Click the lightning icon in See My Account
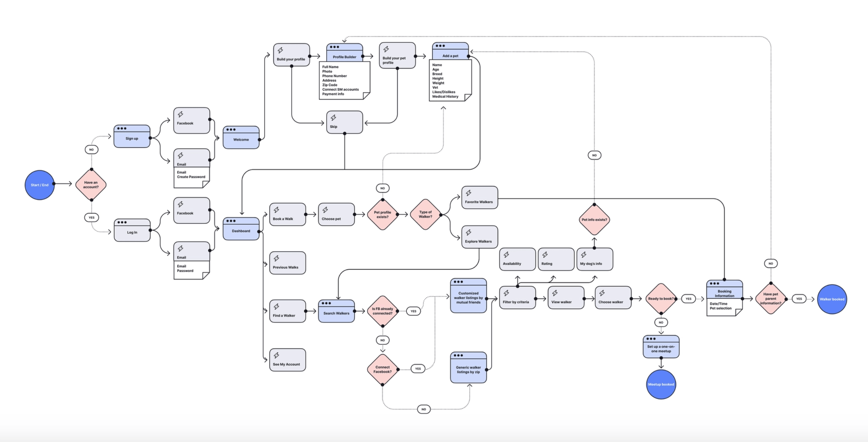The height and width of the screenshot is (442, 868). click(276, 355)
